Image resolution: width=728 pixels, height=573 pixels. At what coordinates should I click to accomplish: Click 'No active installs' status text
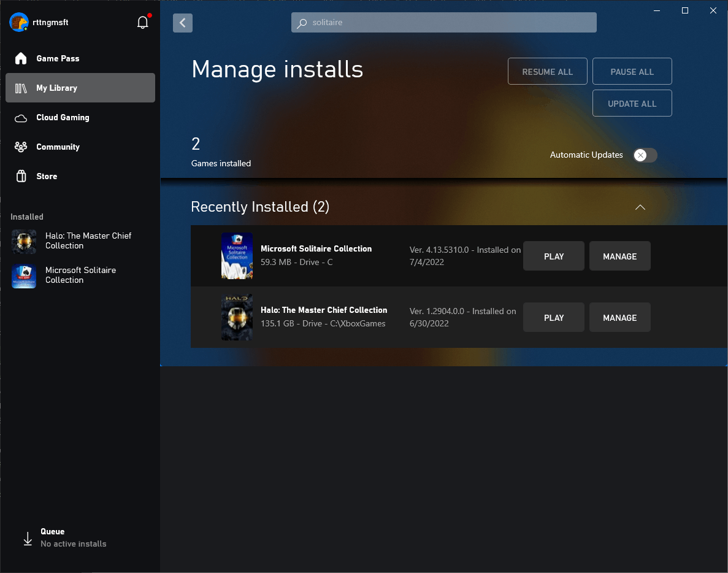74,544
